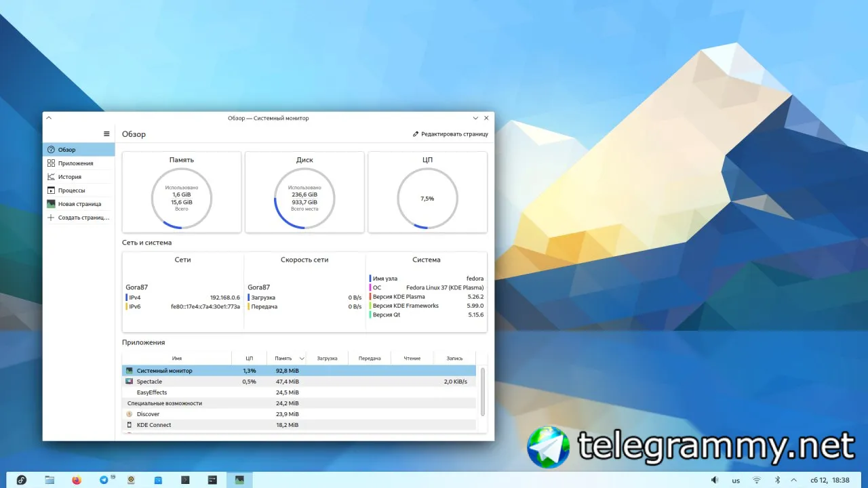Click the Диск usage ring gauge
The height and width of the screenshot is (488, 868).
pyautogui.click(x=304, y=199)
